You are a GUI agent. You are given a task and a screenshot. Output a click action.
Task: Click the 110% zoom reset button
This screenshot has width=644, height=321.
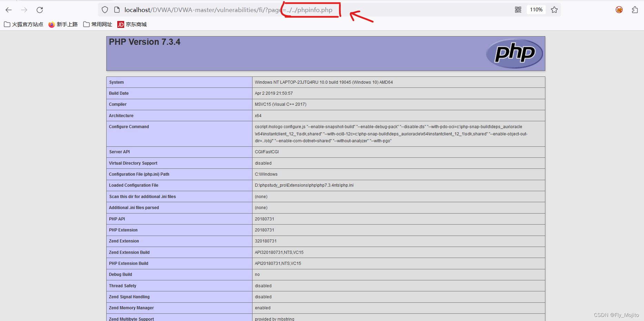tap(536, 9)
